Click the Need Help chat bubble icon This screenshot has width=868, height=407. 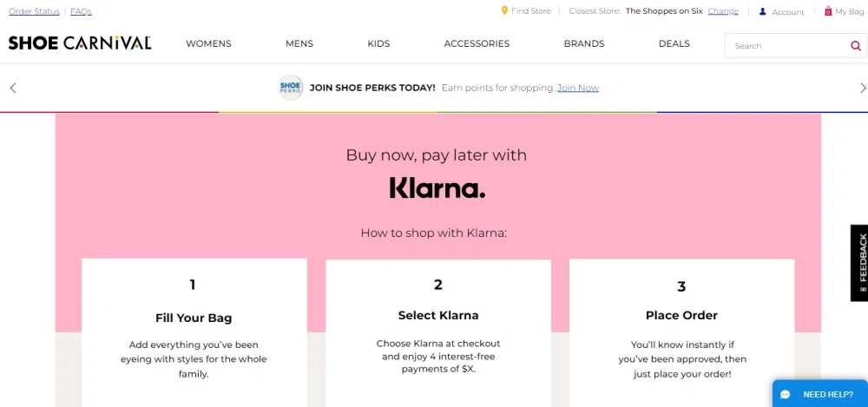point(785,394)
